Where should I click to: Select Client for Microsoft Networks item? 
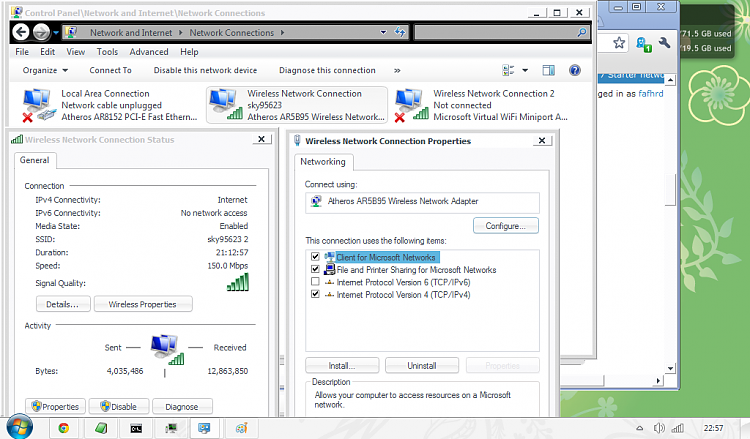coord(386,257)
